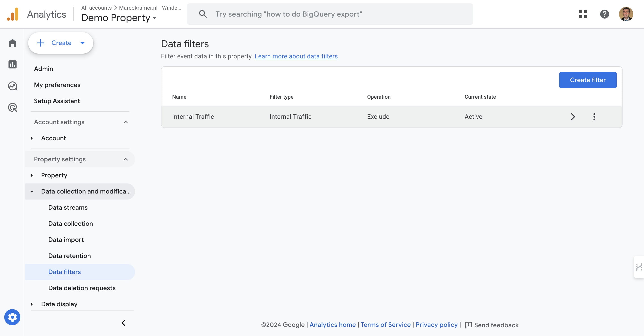Expand the Data display group

coord(32,304)
